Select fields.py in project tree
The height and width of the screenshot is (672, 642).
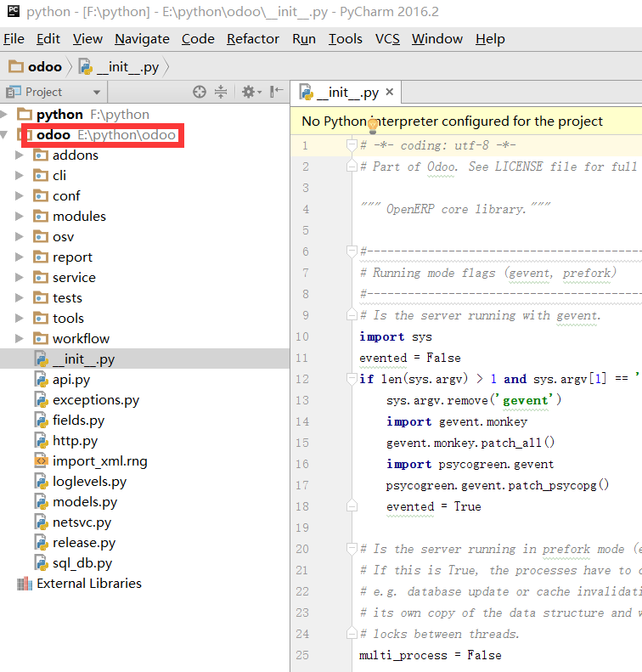click(78, 421)
